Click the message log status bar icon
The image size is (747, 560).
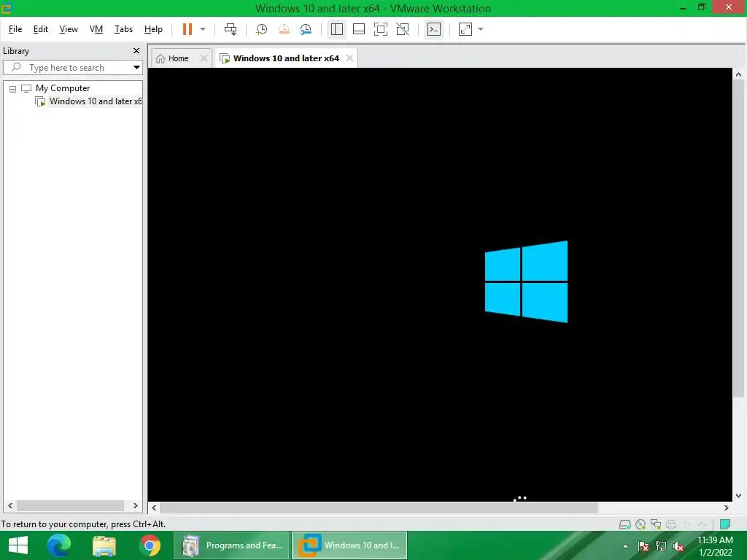coord(725,524)
